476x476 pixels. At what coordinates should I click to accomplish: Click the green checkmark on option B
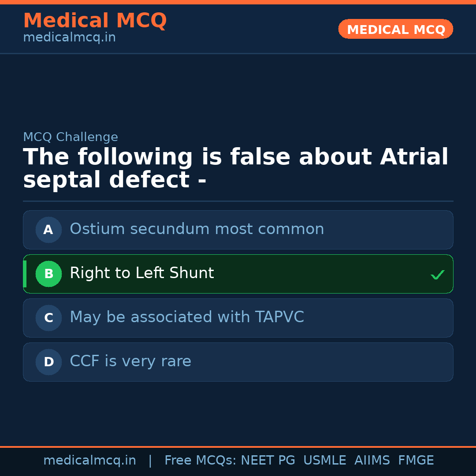click(438, 275)
